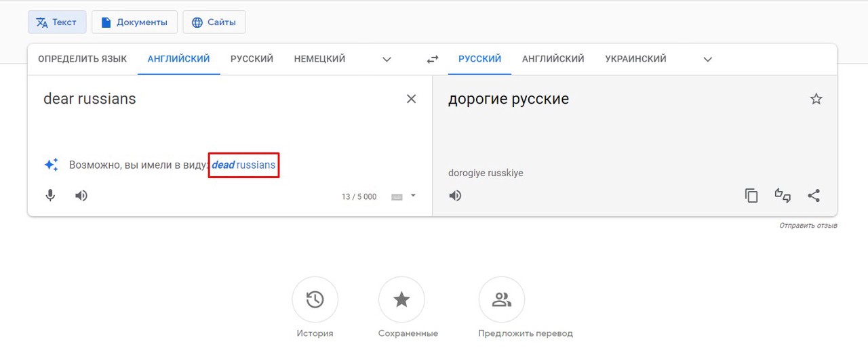Select НЕМЕЦКИЙ as source language
This screenshot has height=355, width=868.
tap(319, 59)
